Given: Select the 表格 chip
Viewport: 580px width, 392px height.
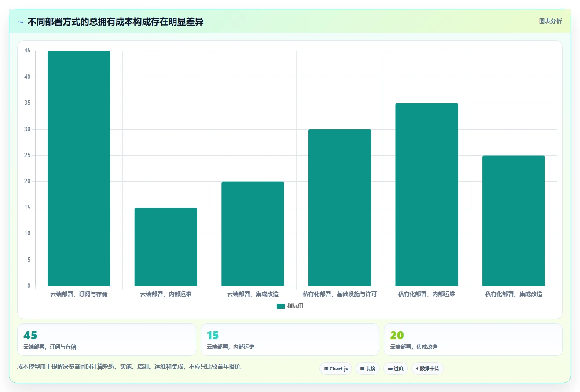Looking at the screenshot, I should [367, 369].
